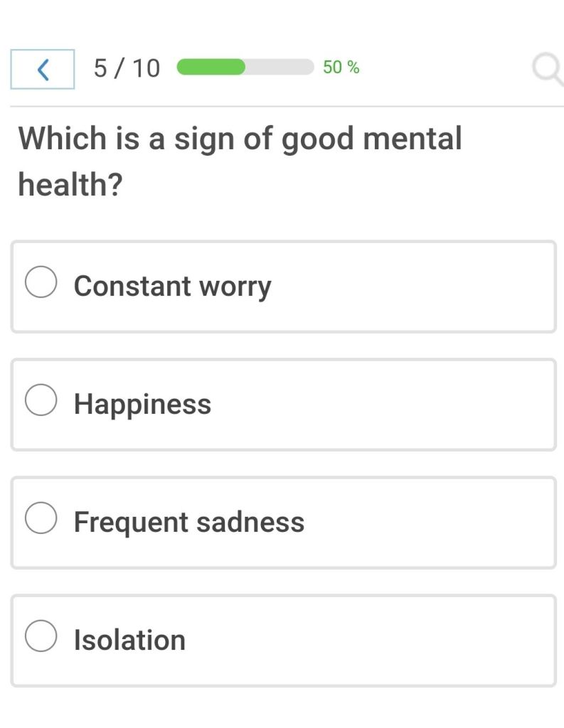Tap the "Happiness" answer label
The image size is (564, 728).
[142, 404]
